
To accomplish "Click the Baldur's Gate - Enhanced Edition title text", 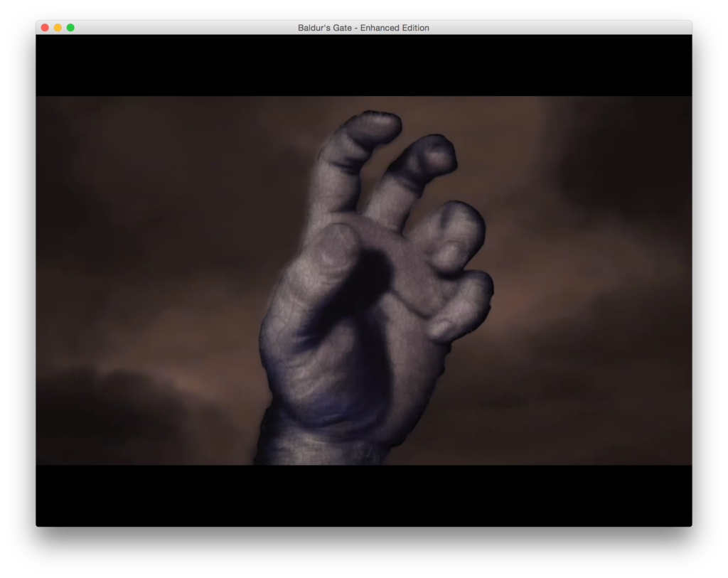I will (x=363, y=28).
